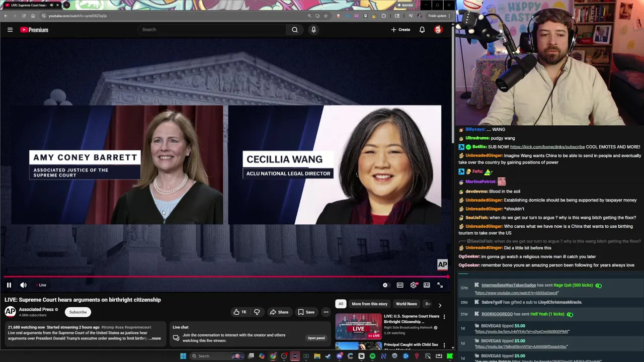The image size is (644, 362).
Task: Show more filter chips with right arrow
Action: coord(440,305)
